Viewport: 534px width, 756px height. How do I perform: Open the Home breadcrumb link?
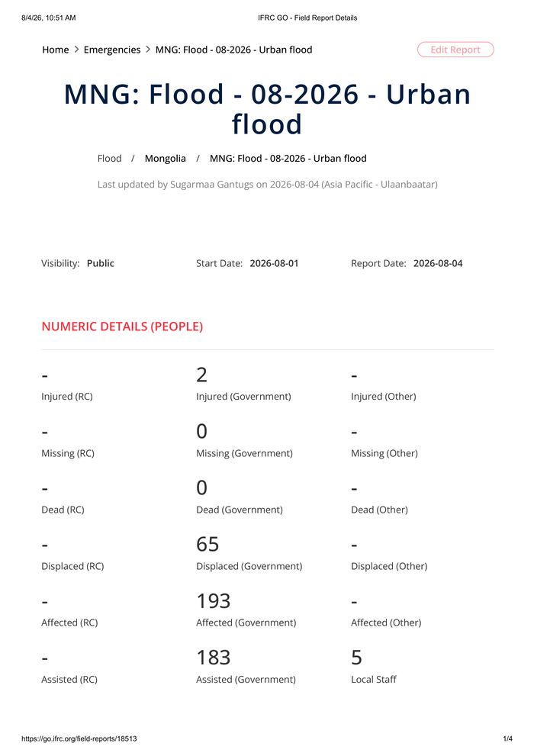click(56, 50)
